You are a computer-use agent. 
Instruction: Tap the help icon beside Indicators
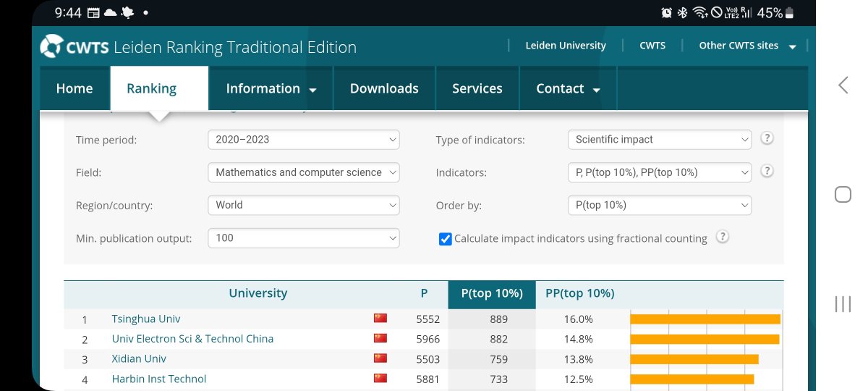coord(767,172)
